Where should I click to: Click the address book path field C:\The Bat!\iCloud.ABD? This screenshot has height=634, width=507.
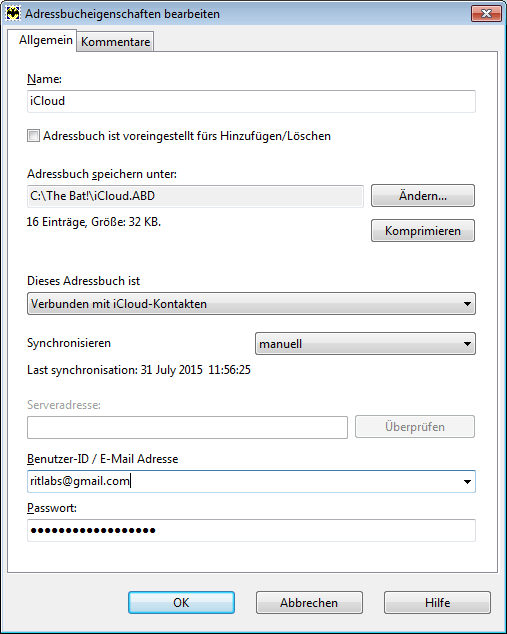pos(195,196)
